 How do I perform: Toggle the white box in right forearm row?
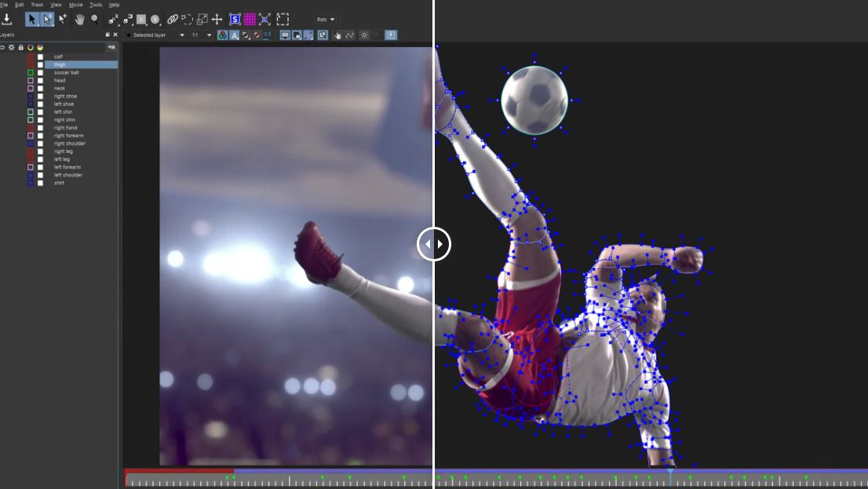[40, 136]
